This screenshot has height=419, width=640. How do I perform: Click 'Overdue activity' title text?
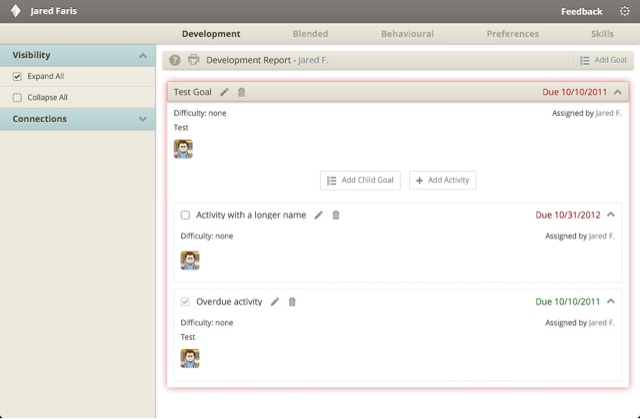point(229,302)
